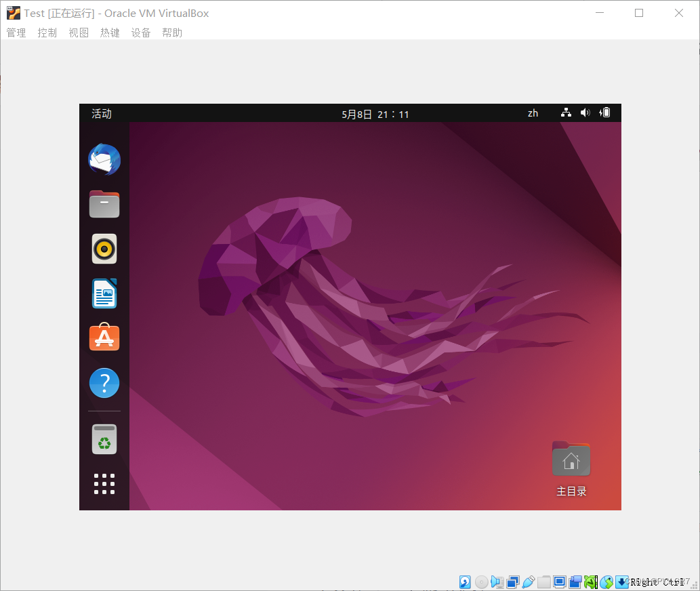Open the Help question mark icon in dock
This screenshot has width=700, height=591.
point(104,382)
